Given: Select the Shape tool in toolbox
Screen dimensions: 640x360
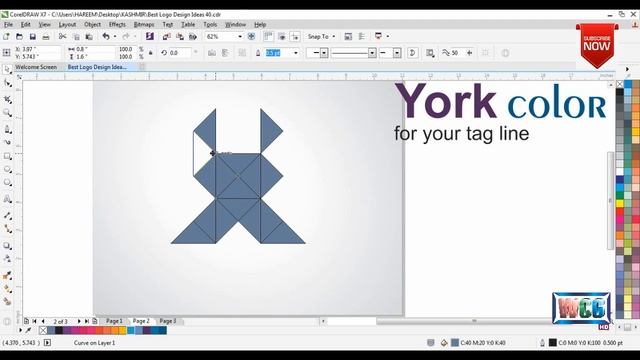Looking at the screenshot, I should 7,84.
